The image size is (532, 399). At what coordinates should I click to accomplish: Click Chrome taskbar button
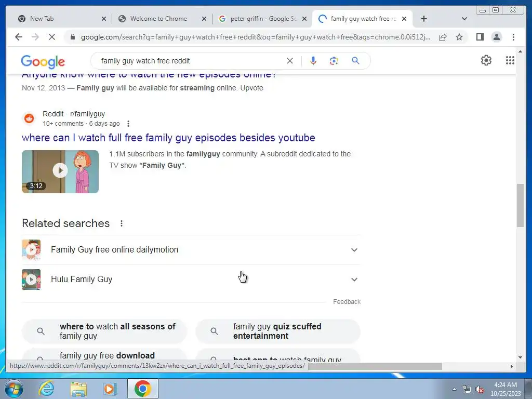143,389
